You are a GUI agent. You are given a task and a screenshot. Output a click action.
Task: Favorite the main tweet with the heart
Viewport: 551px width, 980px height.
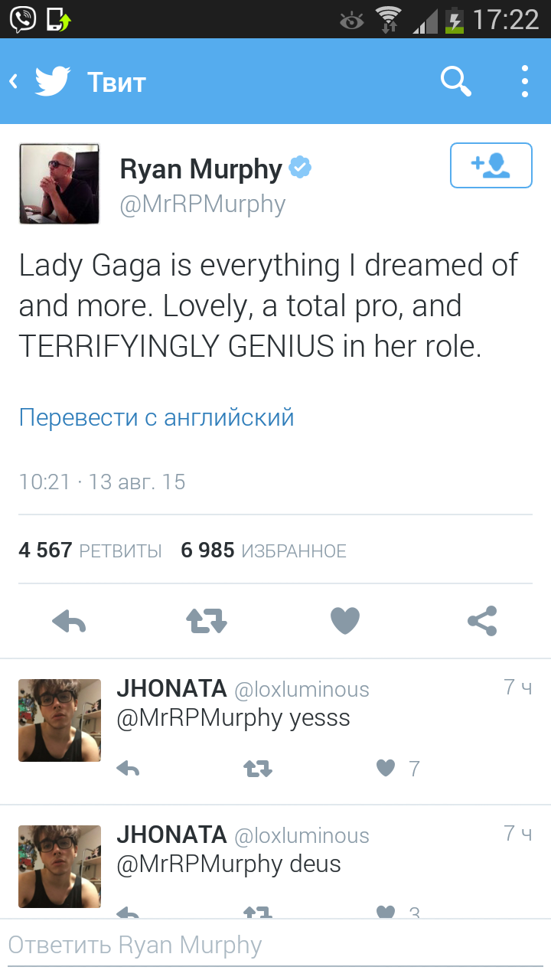click(344, 621)
